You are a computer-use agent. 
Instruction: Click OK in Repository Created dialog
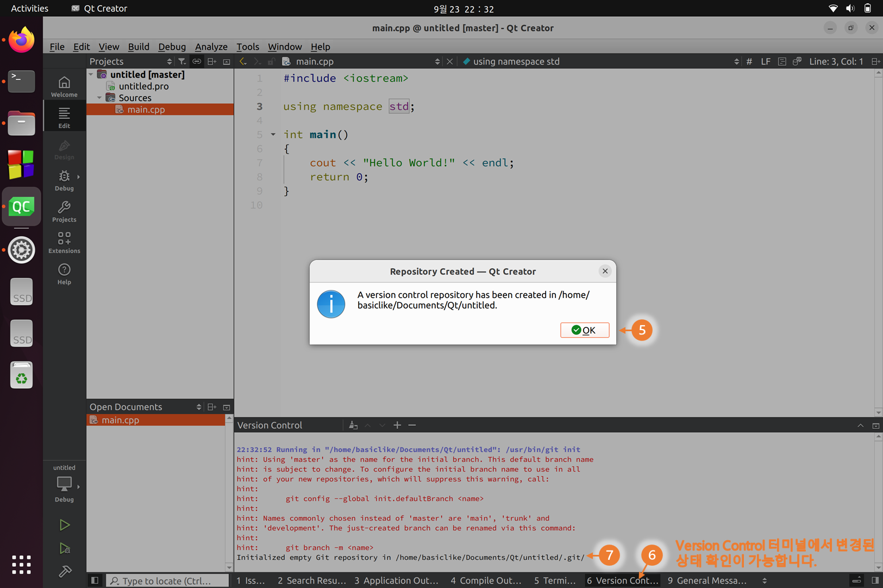585,330
